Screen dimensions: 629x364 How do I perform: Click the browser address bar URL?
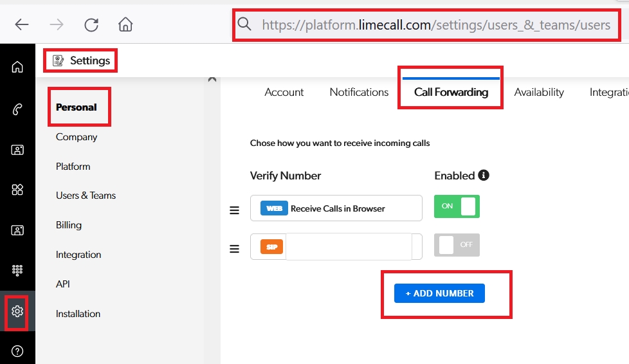coord(435,25)
